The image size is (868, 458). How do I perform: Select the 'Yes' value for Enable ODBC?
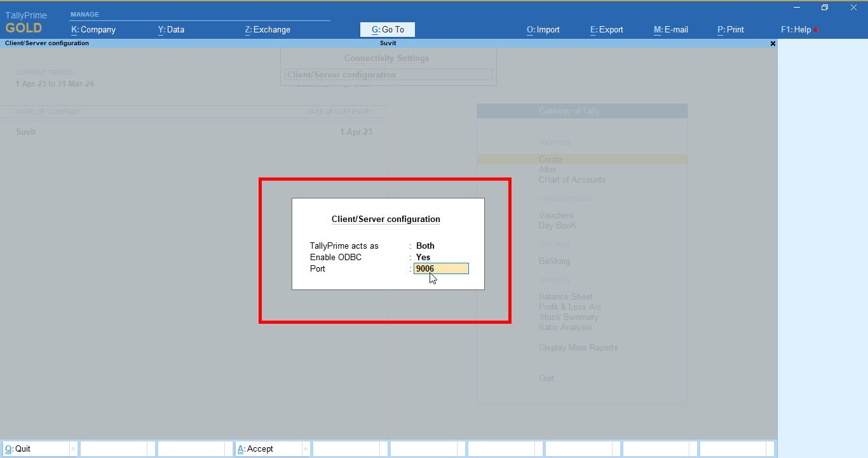click(x=423, y=257)
